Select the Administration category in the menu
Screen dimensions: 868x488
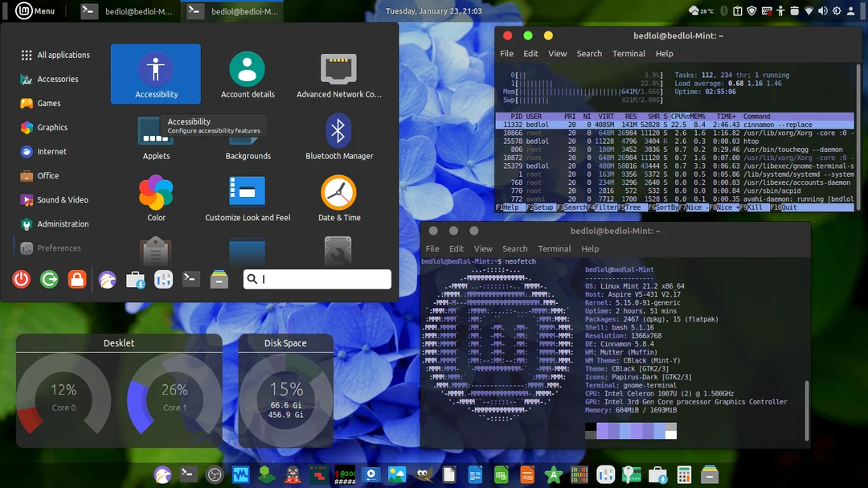62,223
